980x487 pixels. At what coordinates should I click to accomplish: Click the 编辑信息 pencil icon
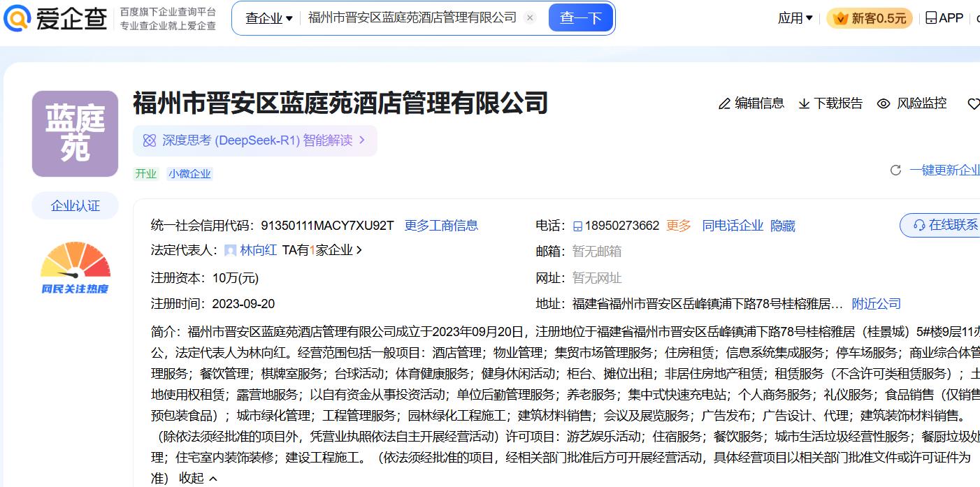[x=725, y=104]
